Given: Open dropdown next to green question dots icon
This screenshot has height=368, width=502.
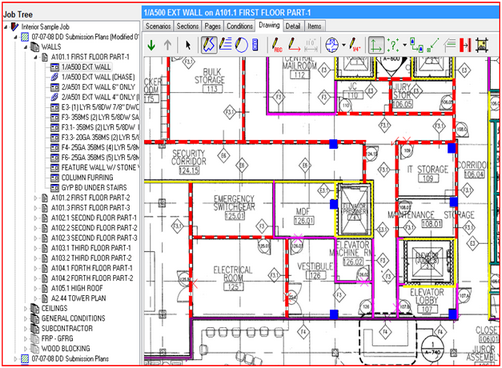Looking at the screenshot, I should click(404, 45).
